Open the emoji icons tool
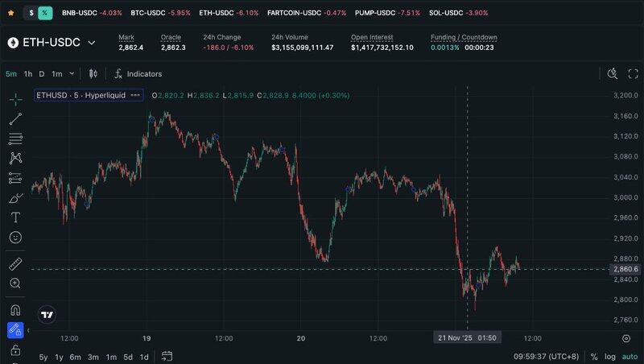The height and width of the screenshot is (364, 644). pyautogui.click(x=15, y=238)
